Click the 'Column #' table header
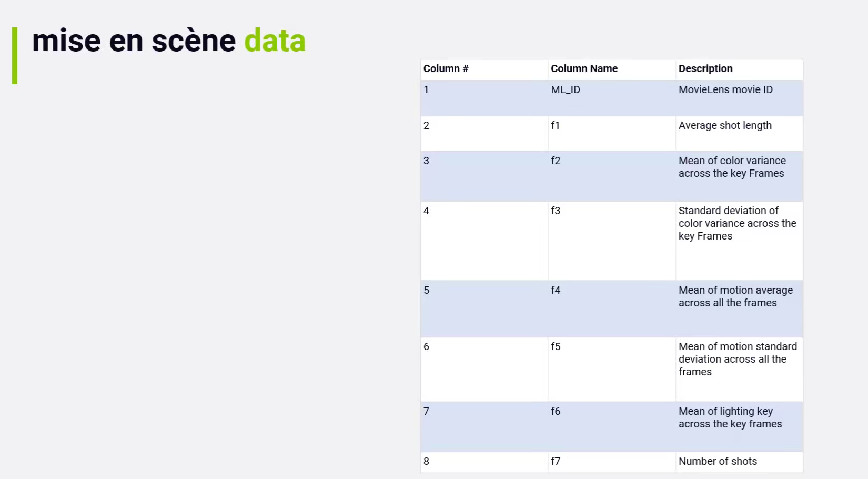 tap(446, 69)
